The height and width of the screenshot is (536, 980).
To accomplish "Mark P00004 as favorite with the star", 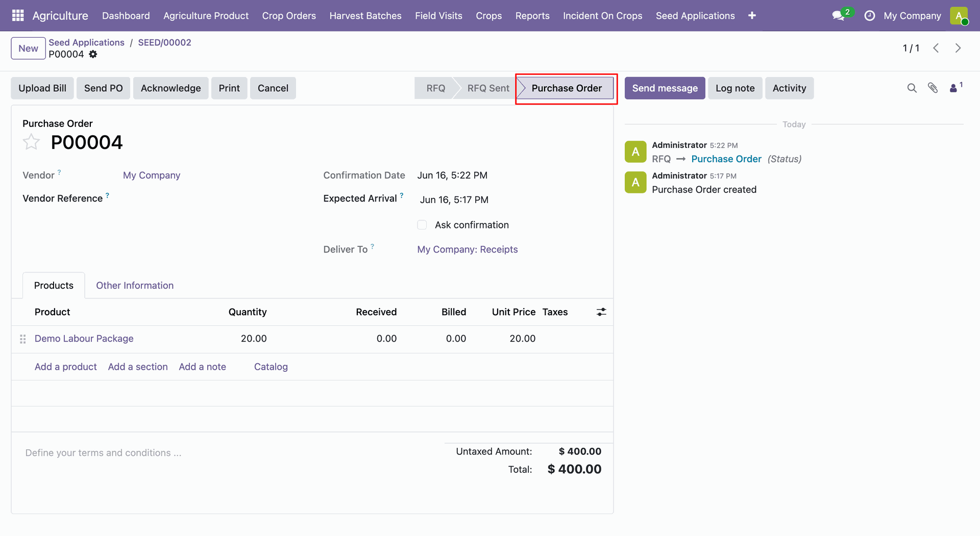I will (31, 142).
